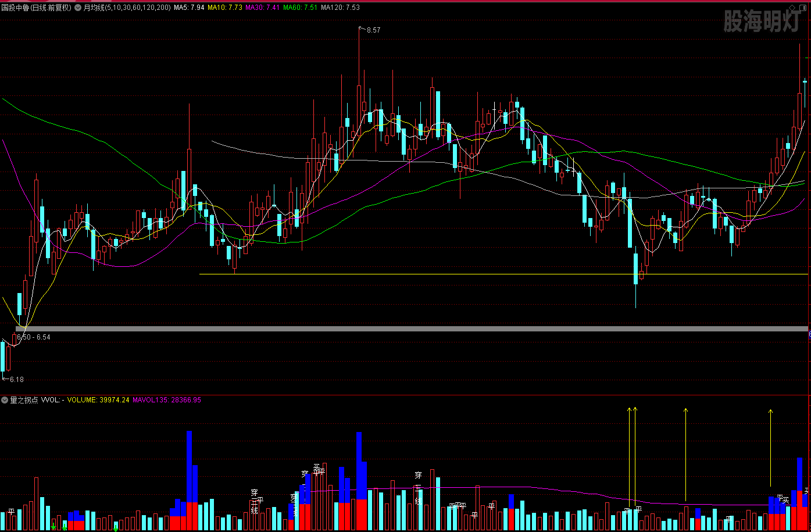Click the green MA60: 7.51 legend

[300, 8]
